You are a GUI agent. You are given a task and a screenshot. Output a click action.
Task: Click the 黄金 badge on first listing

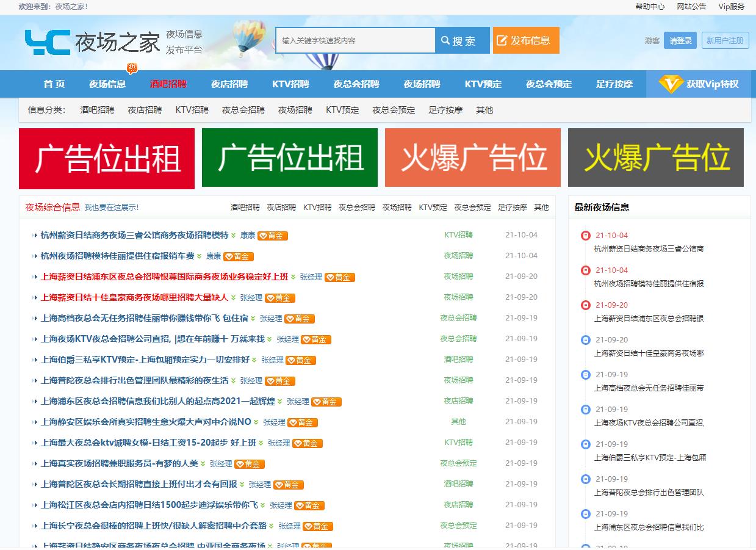[x=272, y=236]
